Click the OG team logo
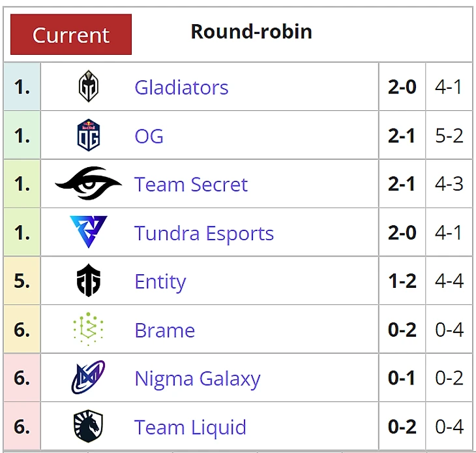This screenshot has height=453, width=476. tap(88, 136)
